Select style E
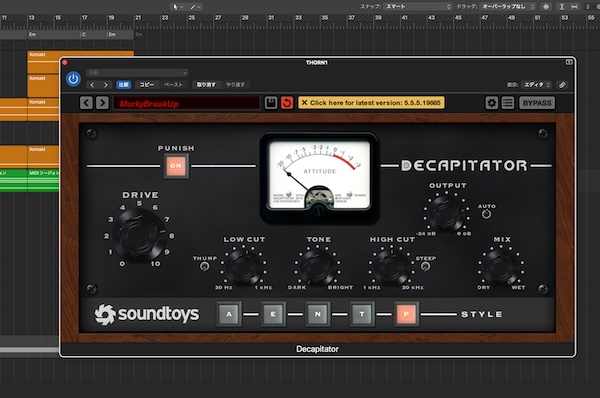This screenshot has height=398, width=600. point(273,314)
